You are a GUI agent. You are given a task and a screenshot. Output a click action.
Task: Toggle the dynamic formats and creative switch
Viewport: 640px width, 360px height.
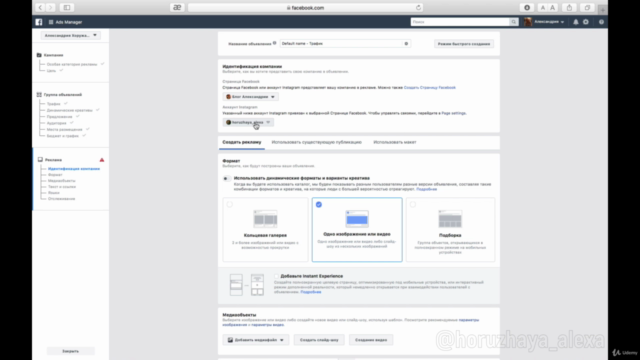227,178
